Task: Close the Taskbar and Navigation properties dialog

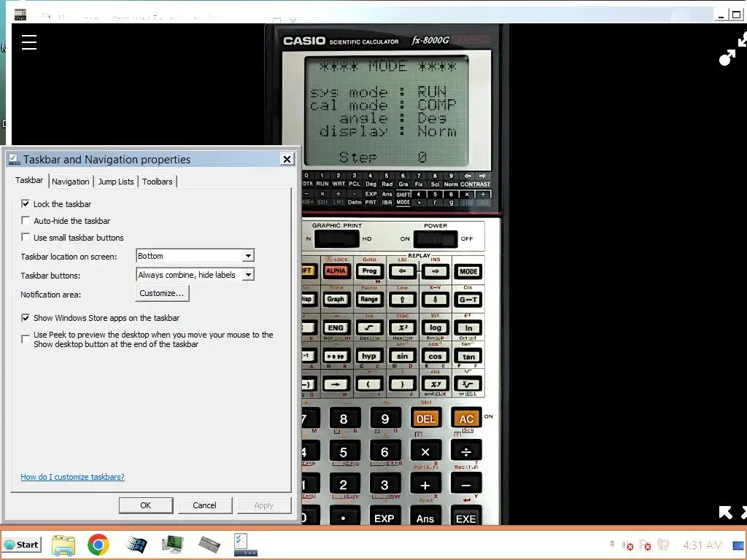Action: (287, 159)
